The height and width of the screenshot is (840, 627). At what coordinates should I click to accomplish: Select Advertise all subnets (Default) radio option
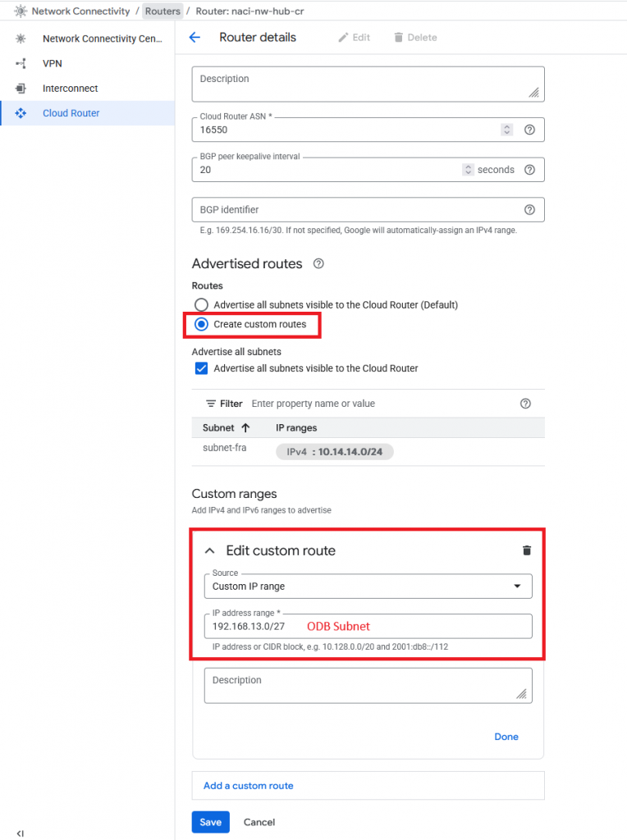point(201,304)
